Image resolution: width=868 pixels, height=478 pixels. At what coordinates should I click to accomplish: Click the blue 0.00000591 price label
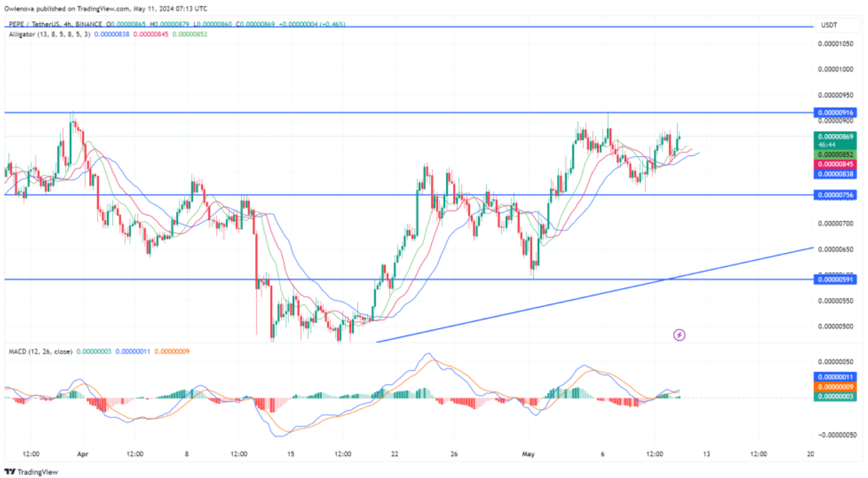point(836,279)
